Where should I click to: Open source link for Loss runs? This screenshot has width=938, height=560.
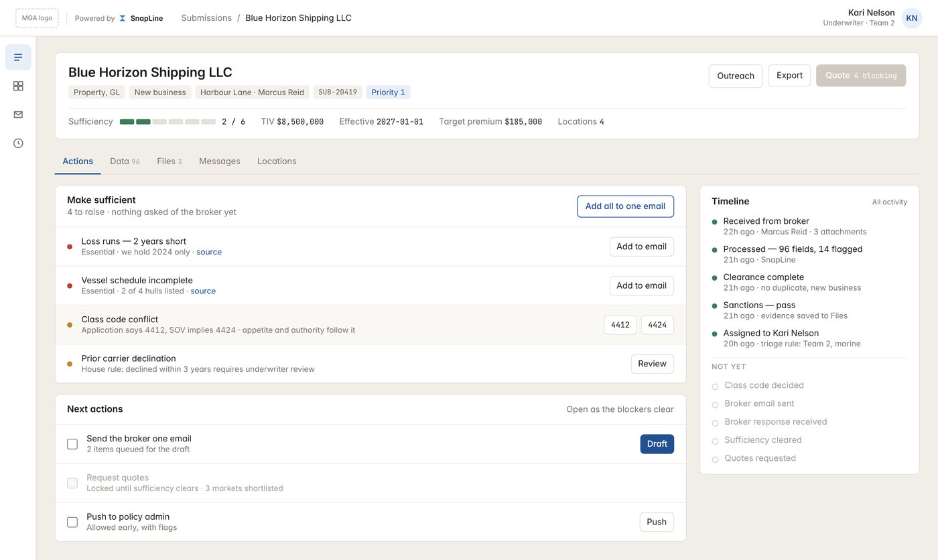(x=209, y=252)
